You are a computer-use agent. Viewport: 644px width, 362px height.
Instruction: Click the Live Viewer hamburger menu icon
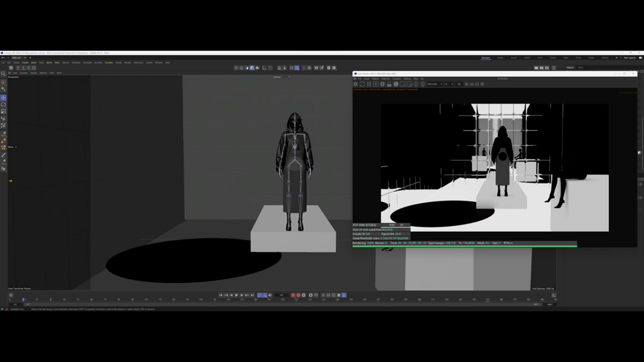355,79
